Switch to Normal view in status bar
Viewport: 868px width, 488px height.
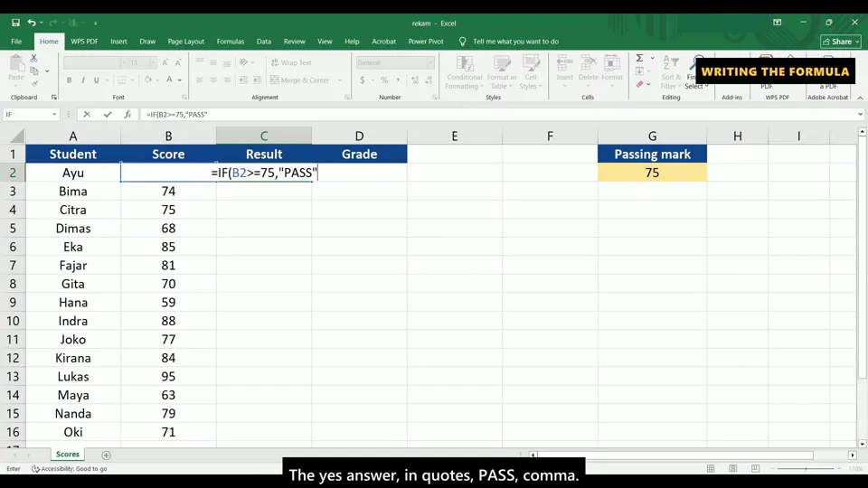(x=711, y=469)
